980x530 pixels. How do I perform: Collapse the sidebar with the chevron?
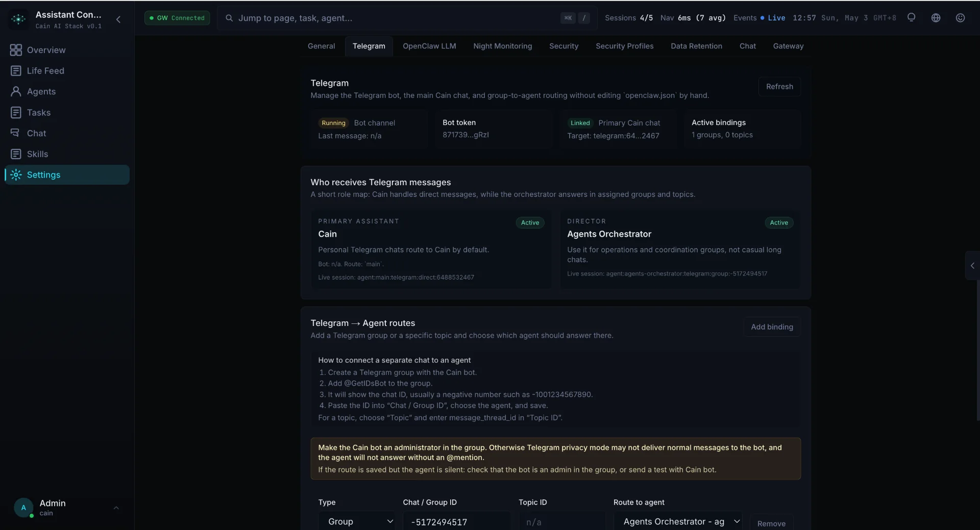[118, 19]
